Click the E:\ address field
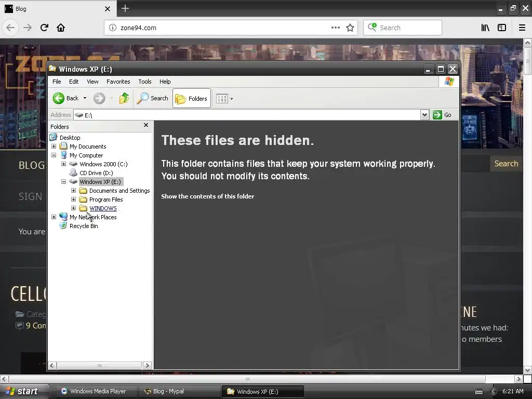 tap(247, 115)
